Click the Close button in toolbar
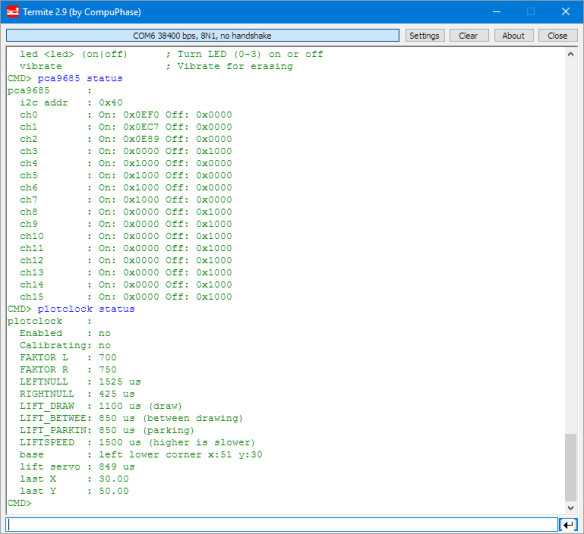584x534 pixels. pyautogui.click(x=558, y=36)
